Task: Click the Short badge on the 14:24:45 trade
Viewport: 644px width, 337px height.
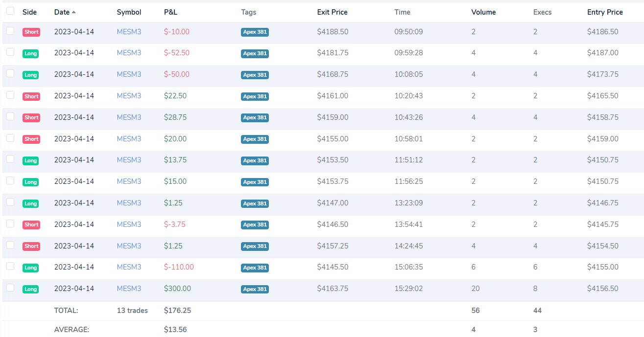Action: pos(31,247)
